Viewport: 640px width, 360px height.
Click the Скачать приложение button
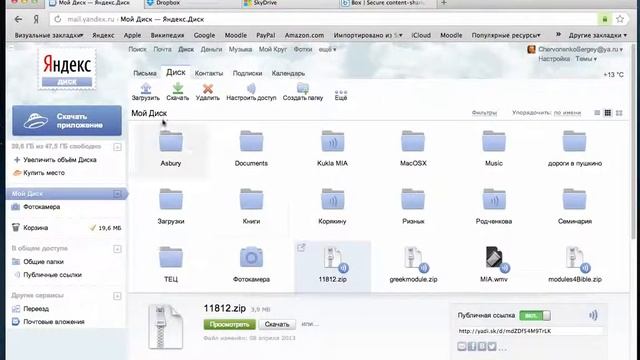click(x=67, y=121)
